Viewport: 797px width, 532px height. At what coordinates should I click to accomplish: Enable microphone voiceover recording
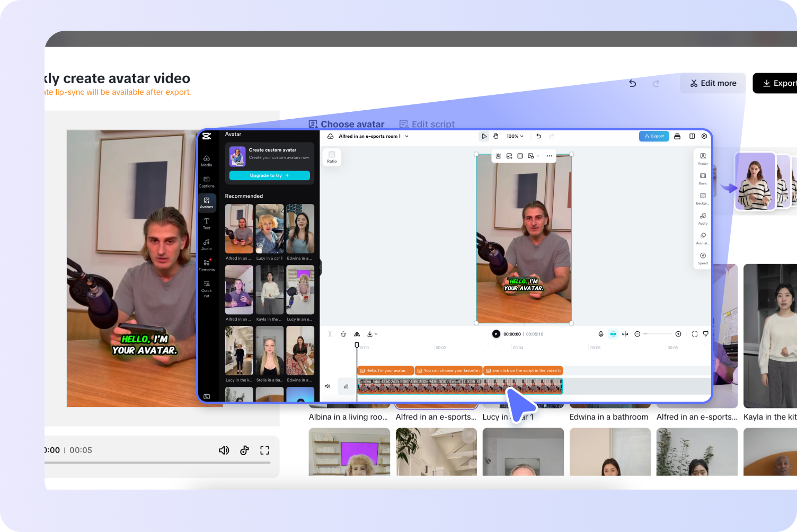tap(601, 334)
